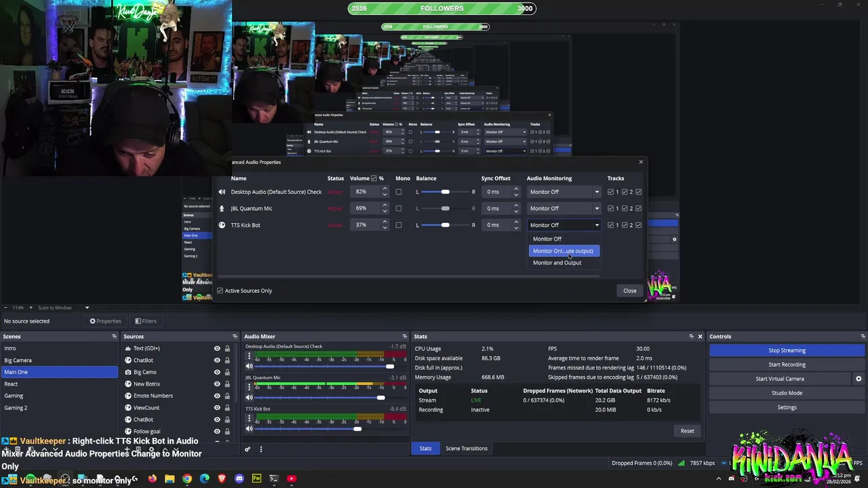This screenshot has height=488, width=868.
Task: Undock the Controls panel
Action: point(863,336)
